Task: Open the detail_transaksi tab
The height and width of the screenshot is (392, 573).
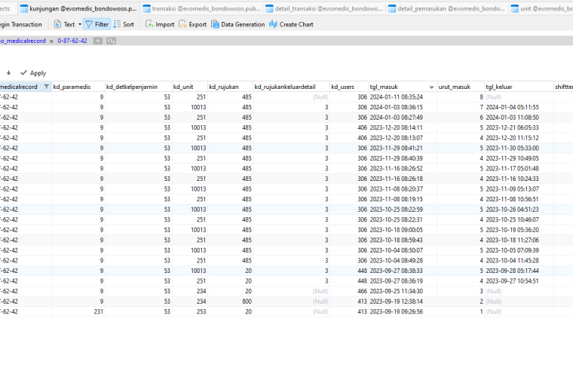Action: (324, 8)
